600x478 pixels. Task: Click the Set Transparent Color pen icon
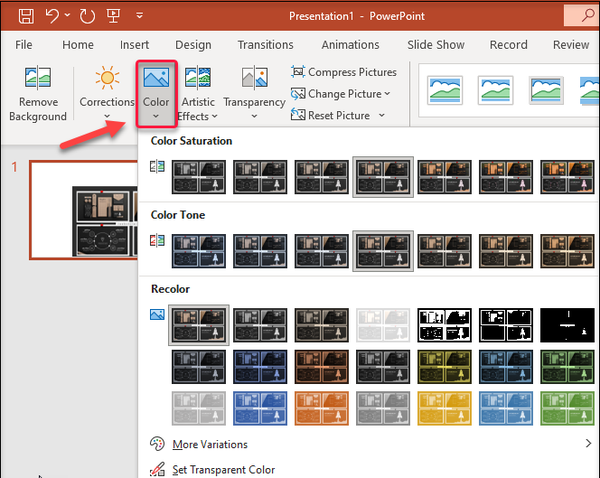[157, 469]
